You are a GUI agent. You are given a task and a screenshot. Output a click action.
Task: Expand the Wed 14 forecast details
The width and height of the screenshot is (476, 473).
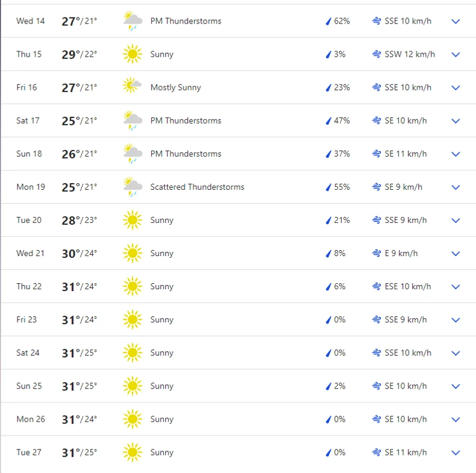pyautogui.click(x=456, y=21)
